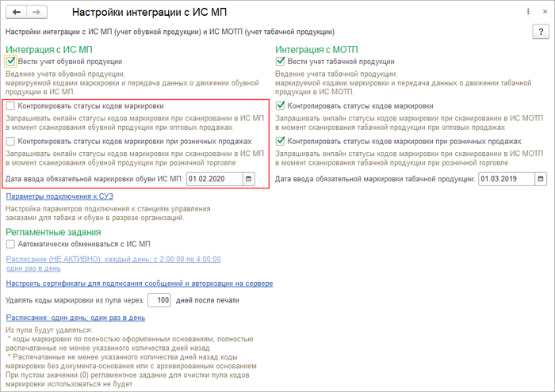Screen dimensions: 555x392
Task: Open 'Расписание: один день' link
Action: point(75,317)
